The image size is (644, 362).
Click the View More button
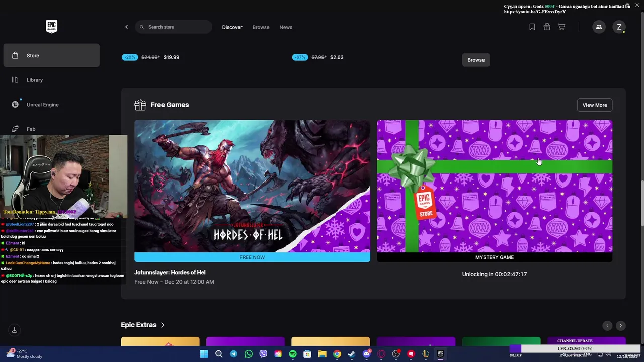(x=595, y=105)
